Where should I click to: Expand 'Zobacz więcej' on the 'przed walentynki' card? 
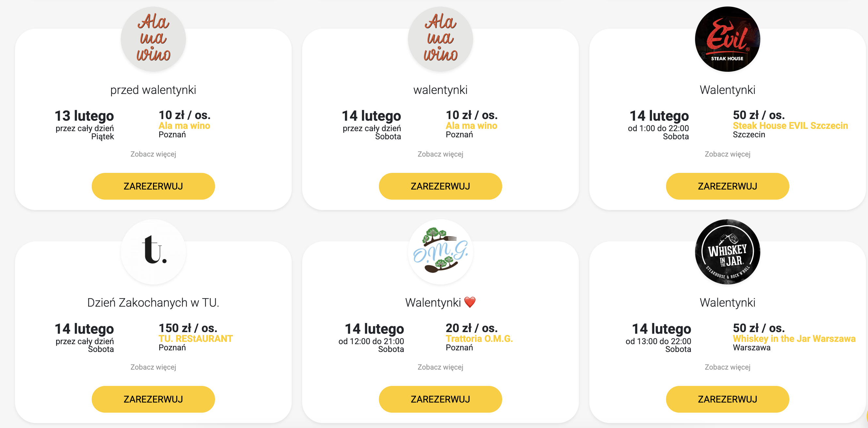tap(153, 154)
